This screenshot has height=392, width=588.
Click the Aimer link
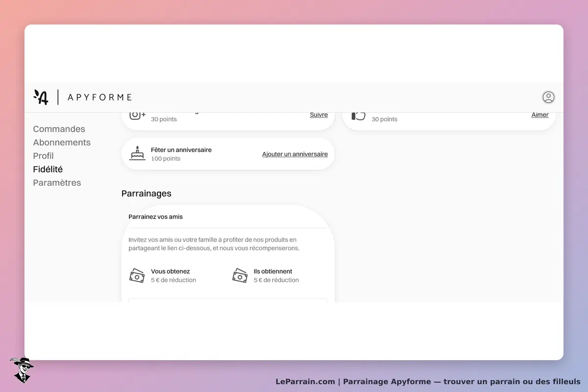(x=540, y=115)
